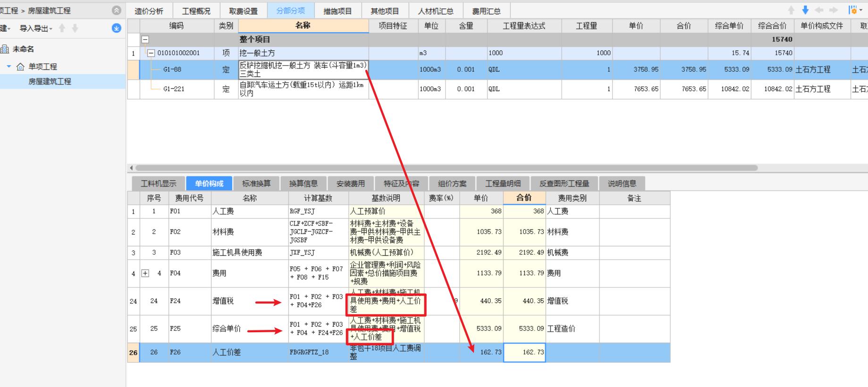Select 房屋建筑工程 in the left tree
The height and width of the screenshot is (387, 868).
50,81
